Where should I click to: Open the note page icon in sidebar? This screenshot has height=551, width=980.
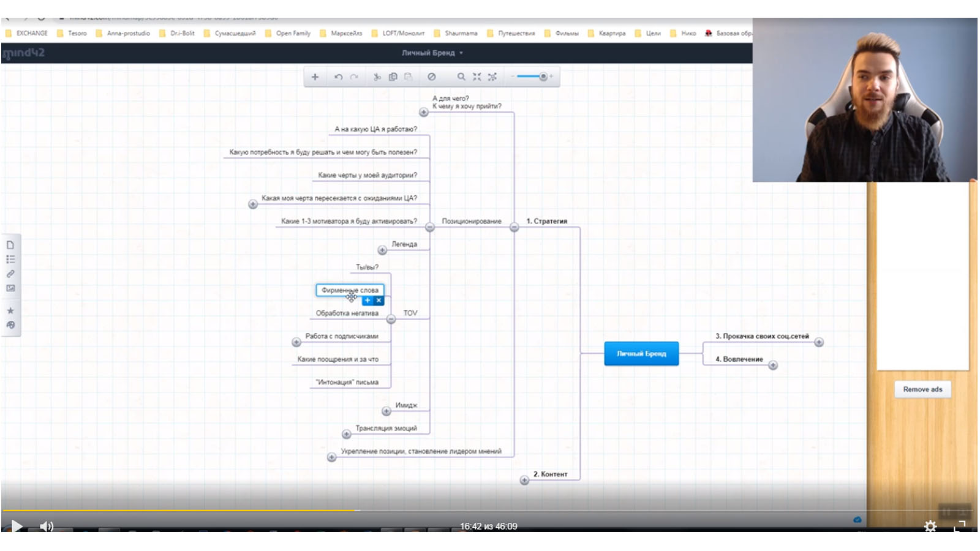click(x=10, y=245)
